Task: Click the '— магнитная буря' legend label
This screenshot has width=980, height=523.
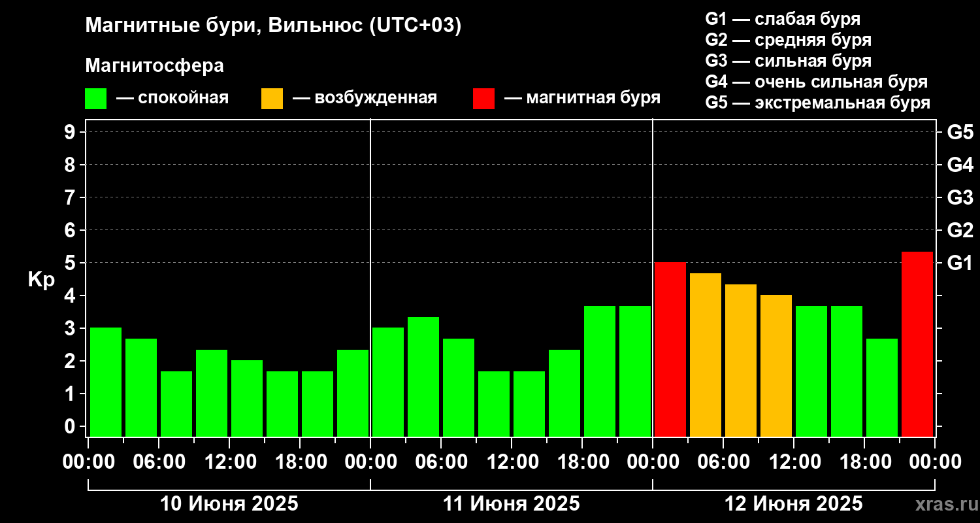Action: (583, 98)
